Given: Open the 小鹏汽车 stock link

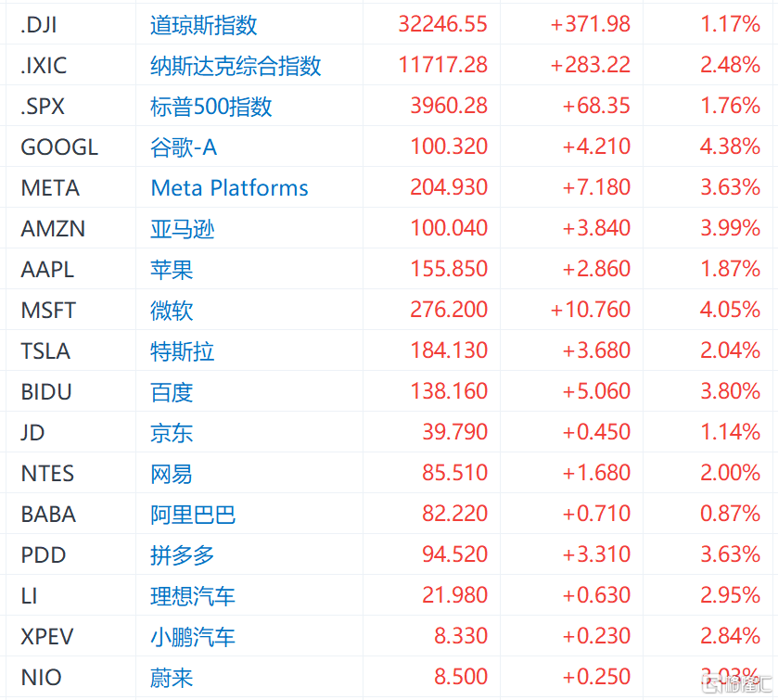Looking at the screenshot, I should 193,637.
